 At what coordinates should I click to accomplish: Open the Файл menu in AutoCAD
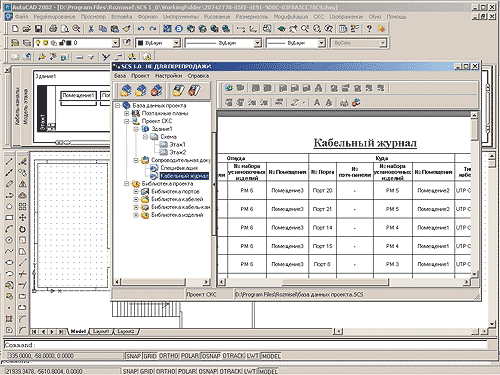tap(21, 16)
